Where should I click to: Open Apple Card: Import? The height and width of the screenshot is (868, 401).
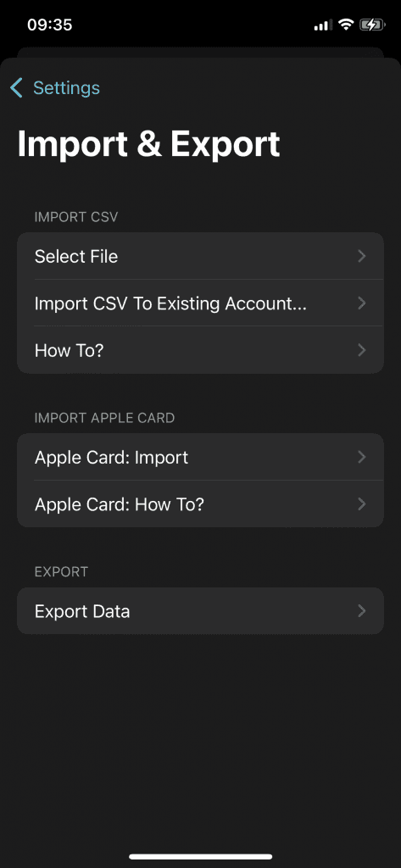[x=200, y=457]
